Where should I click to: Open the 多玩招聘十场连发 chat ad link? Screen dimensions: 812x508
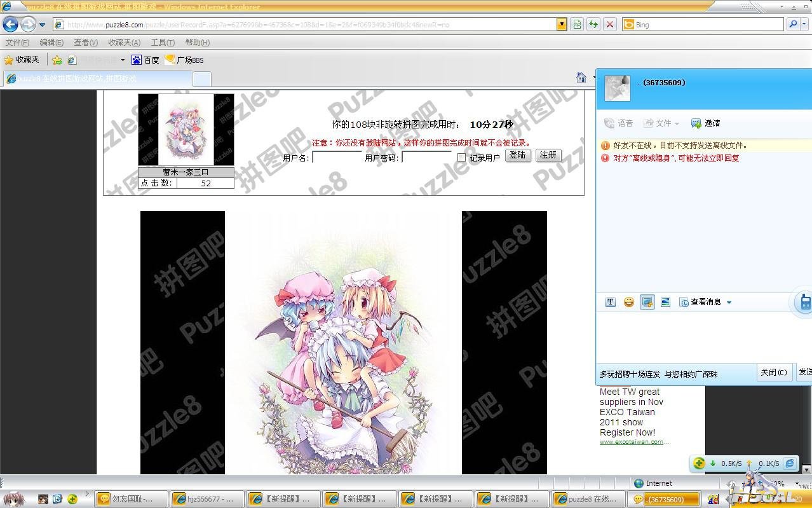[x=659, y=374]
